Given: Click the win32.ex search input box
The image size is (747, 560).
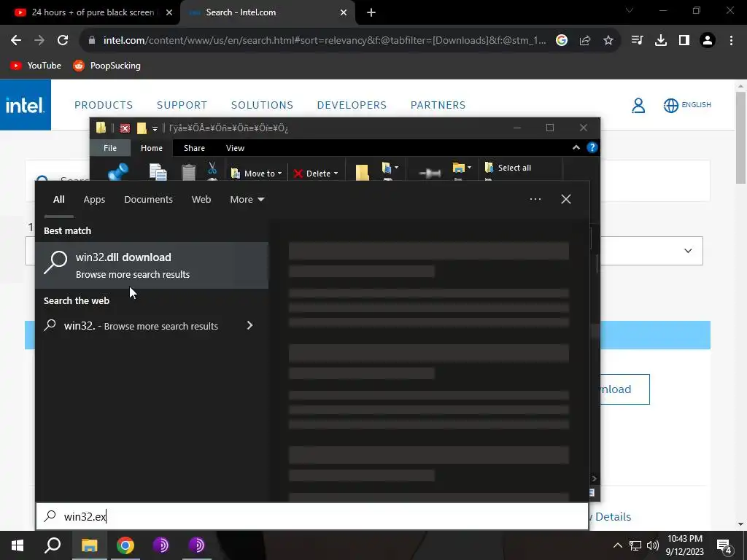Looking at the screenshot, I should tap(312, 516).
